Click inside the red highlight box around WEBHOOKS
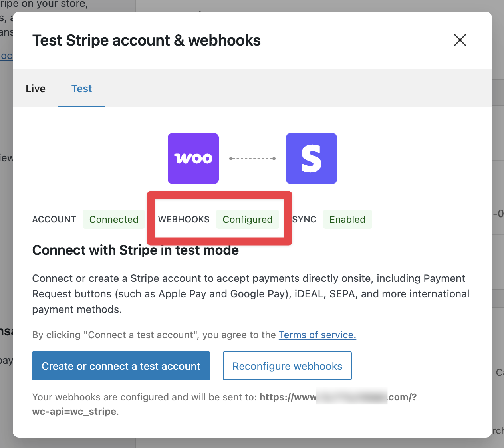This screenshot has width=504, height=448. (219, 219)
